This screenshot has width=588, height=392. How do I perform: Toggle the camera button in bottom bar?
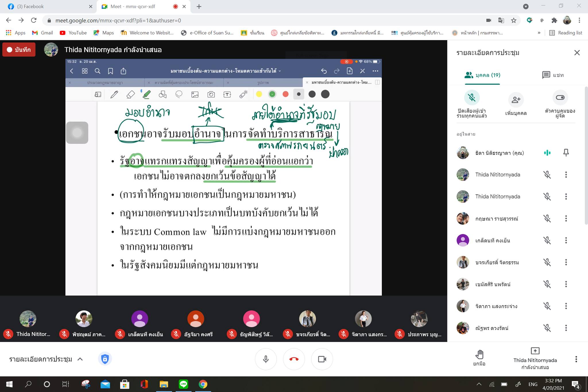322,359
